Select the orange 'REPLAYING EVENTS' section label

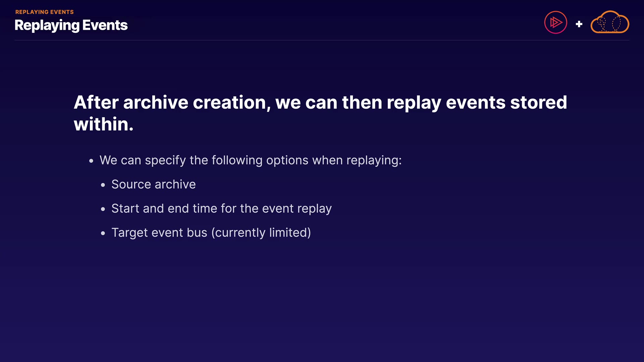coord(44,12)
